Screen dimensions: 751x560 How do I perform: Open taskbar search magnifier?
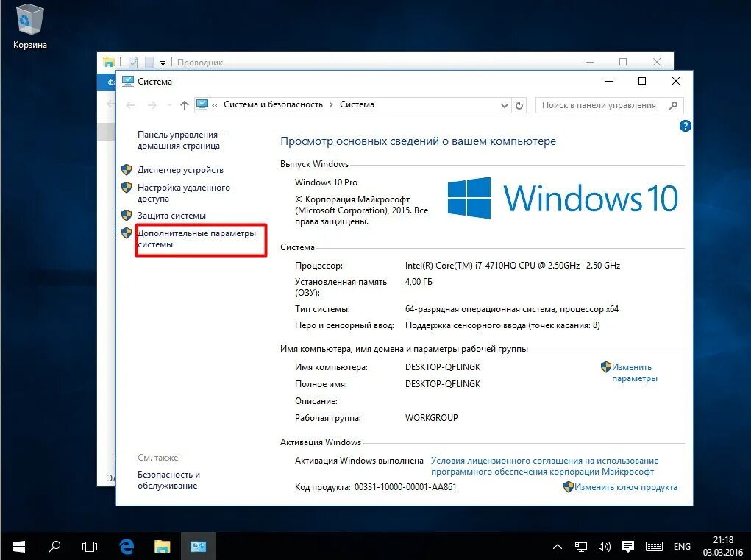[54, 547]
